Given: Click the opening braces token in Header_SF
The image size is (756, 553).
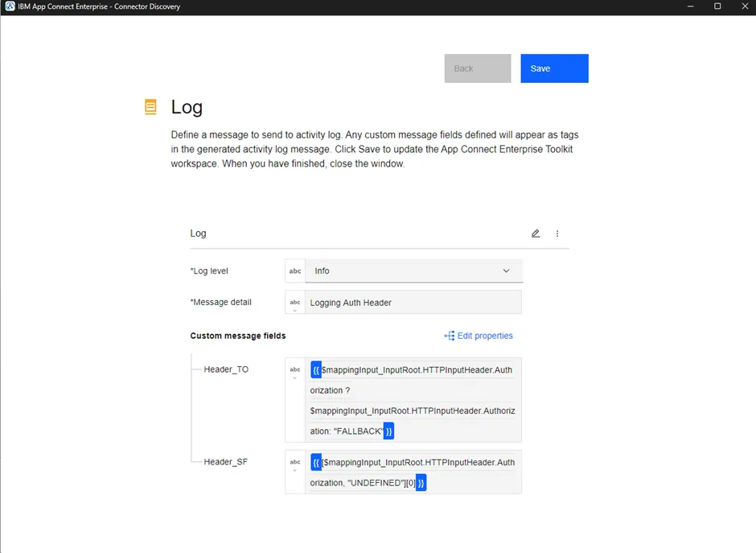Looking at the screenshot, I should pyautogui.click(x=316, y=463).
